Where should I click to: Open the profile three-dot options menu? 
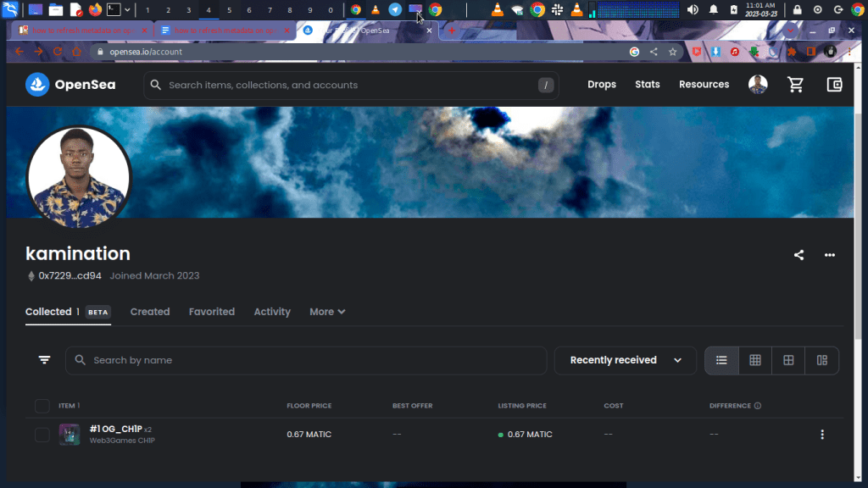click(830, 255)
